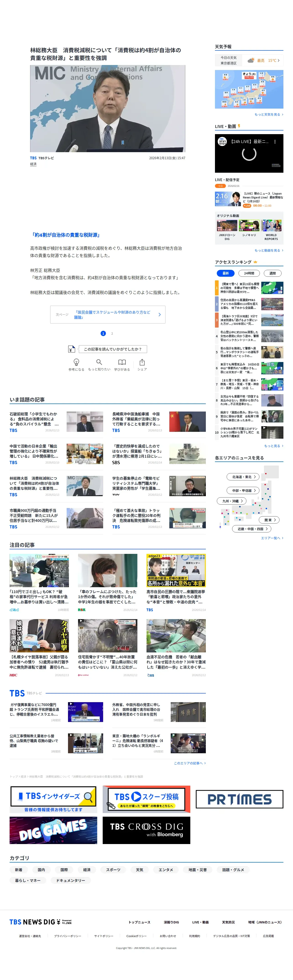Click the TBS logo below article photo
293x980 pixels.
[34, 158]
